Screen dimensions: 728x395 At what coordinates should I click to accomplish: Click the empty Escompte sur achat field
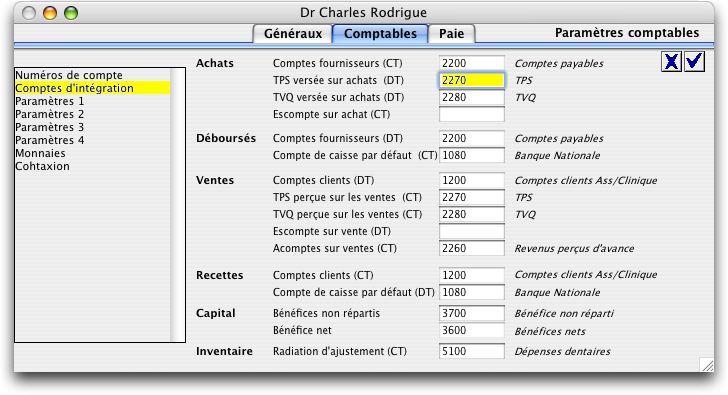[472, 114]
